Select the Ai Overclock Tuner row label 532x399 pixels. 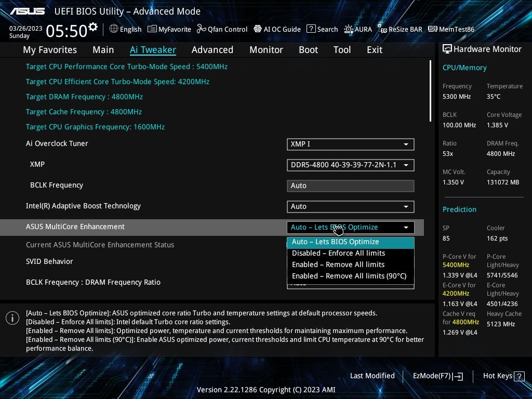(57, 143)
